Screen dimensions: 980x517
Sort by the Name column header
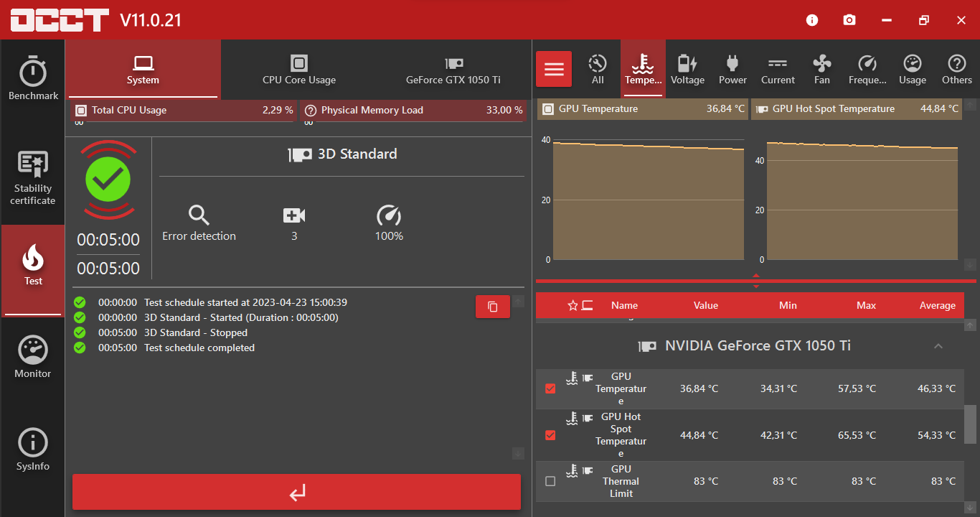click(x=624, y=305)
